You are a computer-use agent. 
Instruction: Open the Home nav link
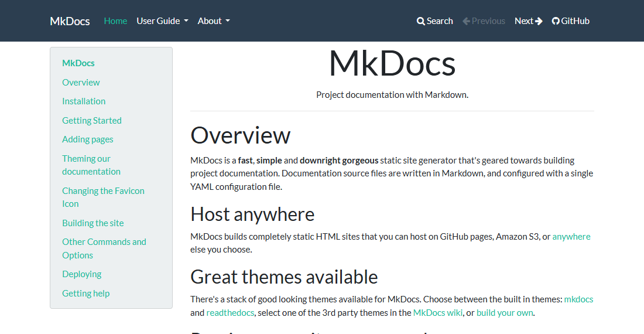coord(115,21)
